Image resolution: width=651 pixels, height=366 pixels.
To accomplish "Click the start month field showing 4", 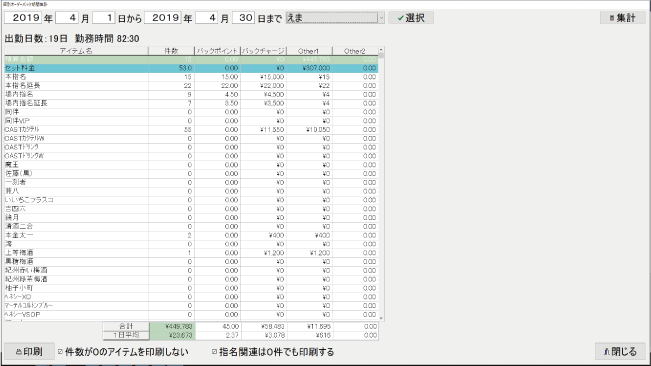I will 67,18.
